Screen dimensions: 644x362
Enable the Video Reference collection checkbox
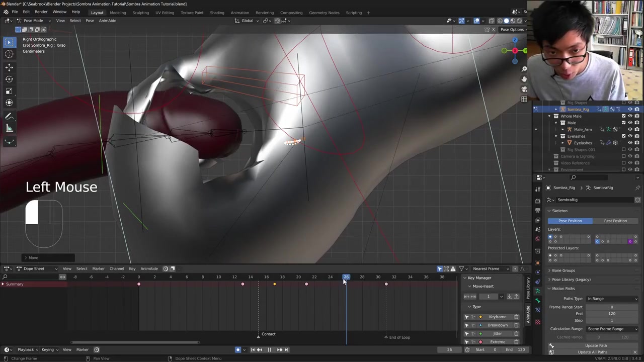pyautogui.click(x=623, y=163)
